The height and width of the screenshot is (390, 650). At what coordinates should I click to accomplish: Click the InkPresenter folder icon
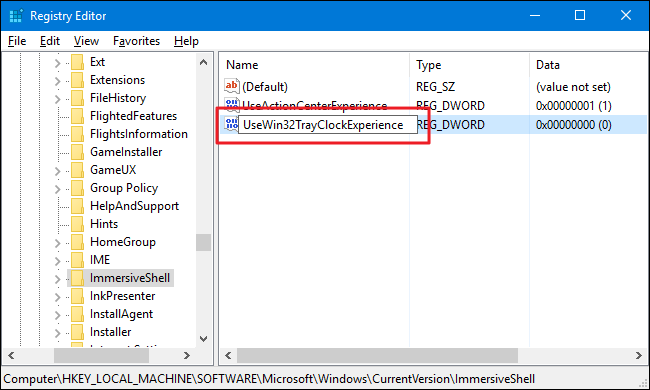point(78,296)
